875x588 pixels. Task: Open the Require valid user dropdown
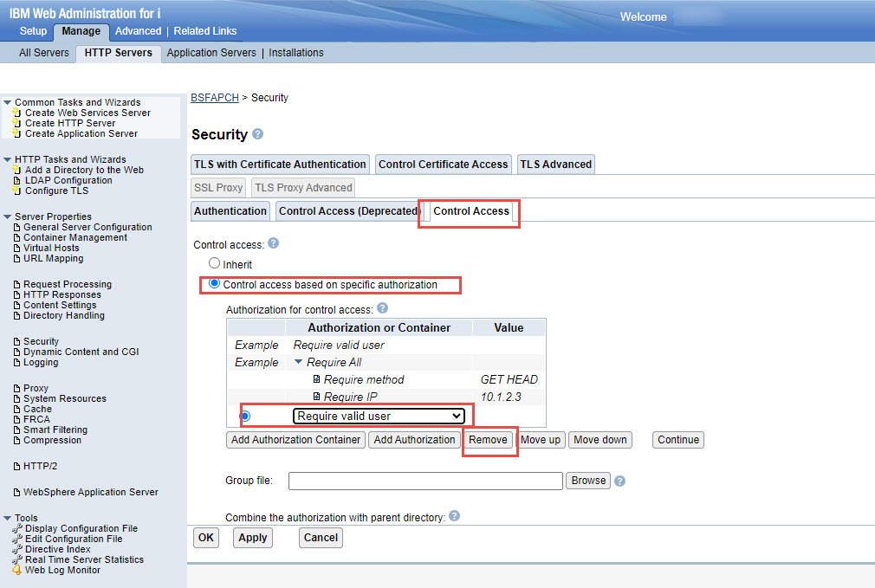(379, 416)
